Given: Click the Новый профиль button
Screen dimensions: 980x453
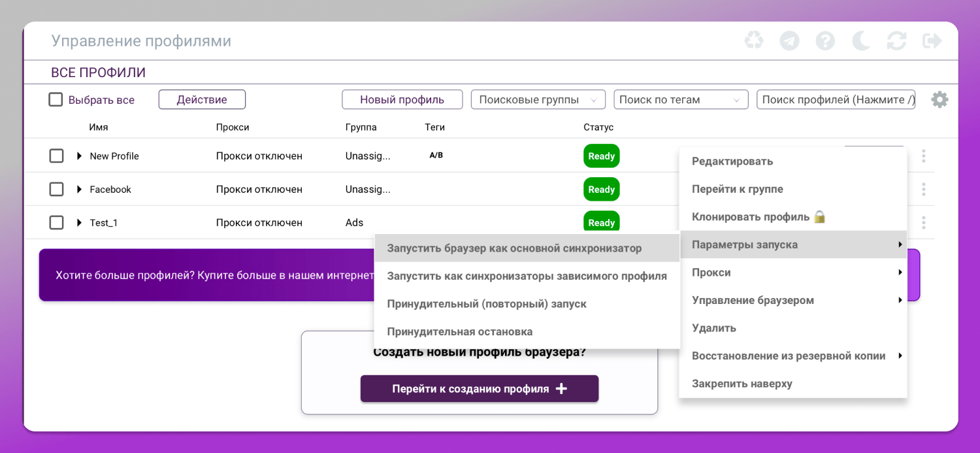Looking at the screenshot, I should (402, 99).
